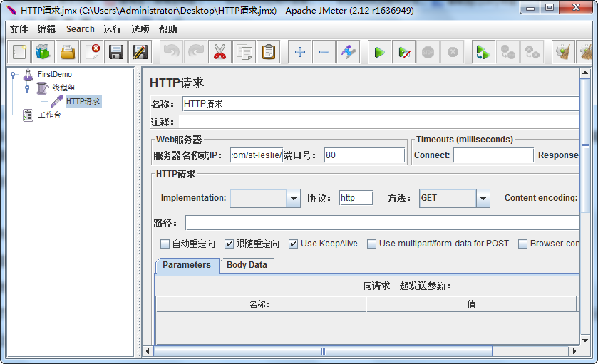Click the 工作台 workbench icon
This screenshot has width=598, height=364.
click(x=29, y=115)
